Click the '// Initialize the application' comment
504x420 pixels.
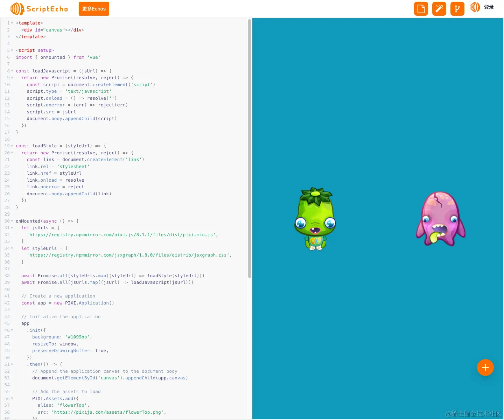(61, 317)
